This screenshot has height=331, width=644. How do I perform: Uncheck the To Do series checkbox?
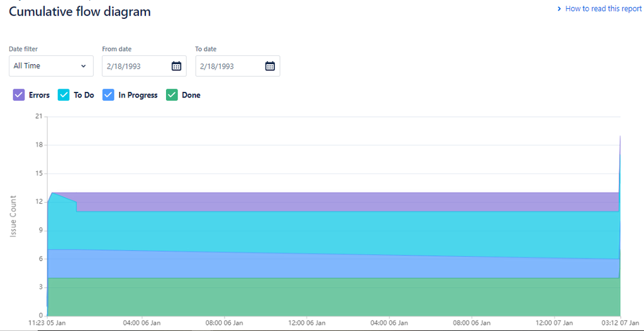tap(64, 95)
